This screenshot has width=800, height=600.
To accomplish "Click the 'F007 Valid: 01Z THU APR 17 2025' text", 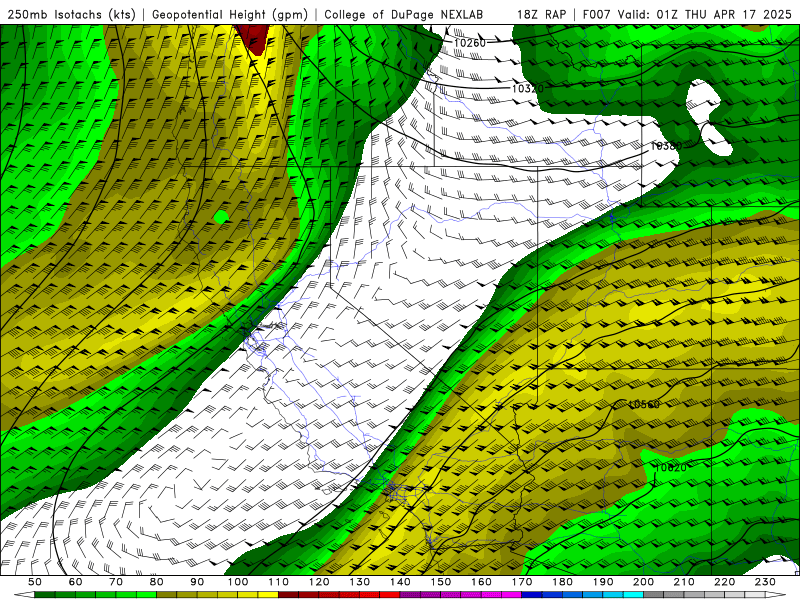I will (687, 15).
